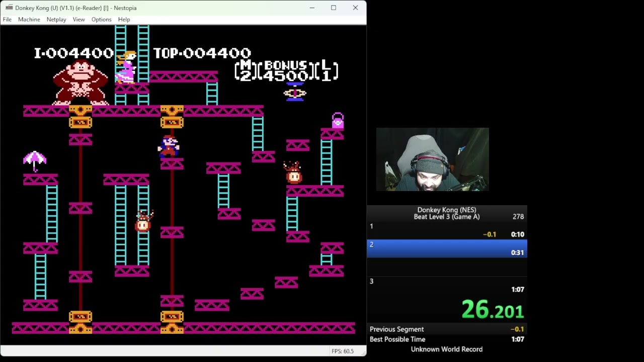Click the Beat Level 3 (Game A) category

[x=447, y=217]
